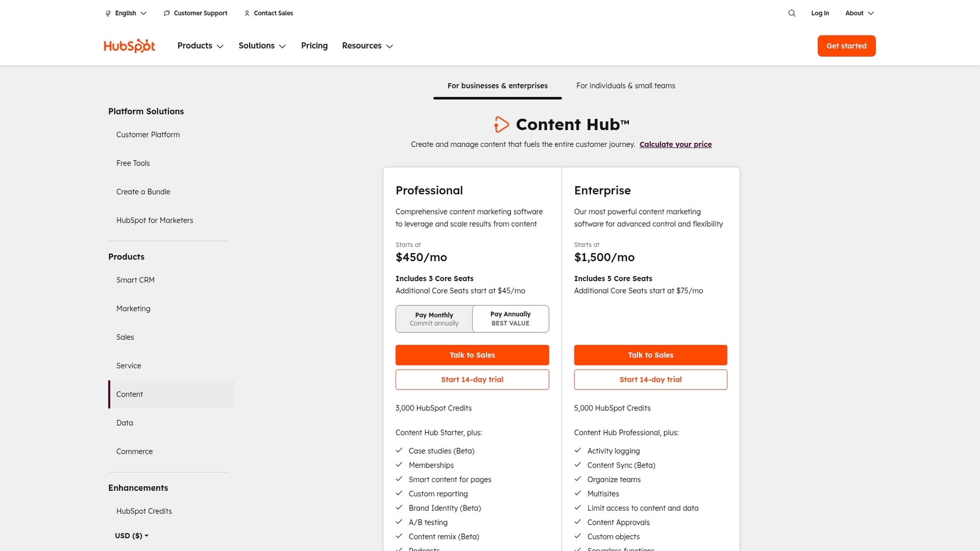Switch to the For individuals & small teams tab

pos(625,86)
